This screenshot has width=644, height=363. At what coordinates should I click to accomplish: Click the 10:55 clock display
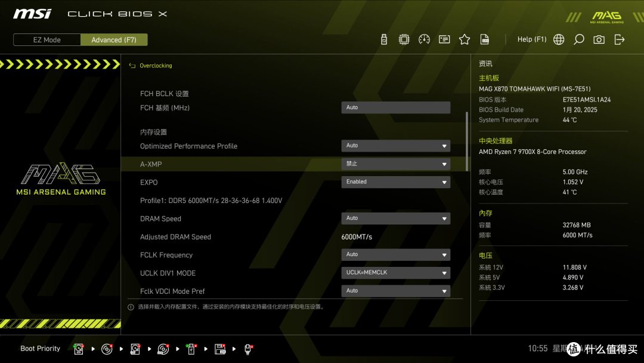point(538,349)
